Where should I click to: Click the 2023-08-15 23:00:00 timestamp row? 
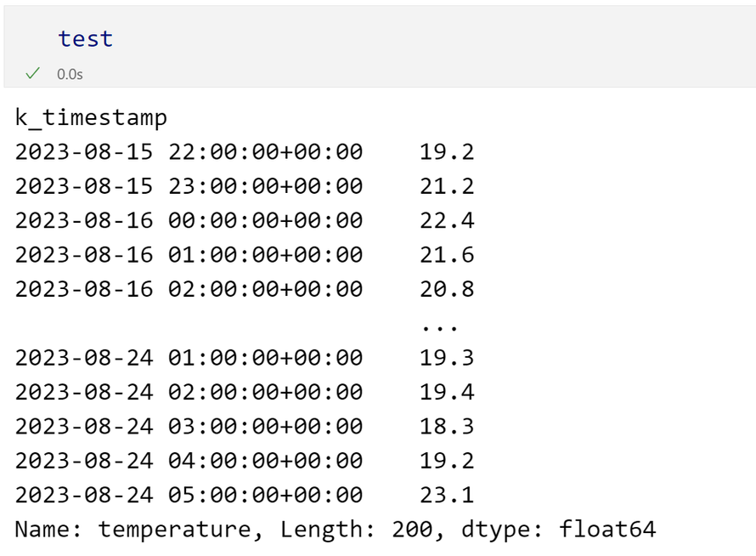(x=189, y=186)
